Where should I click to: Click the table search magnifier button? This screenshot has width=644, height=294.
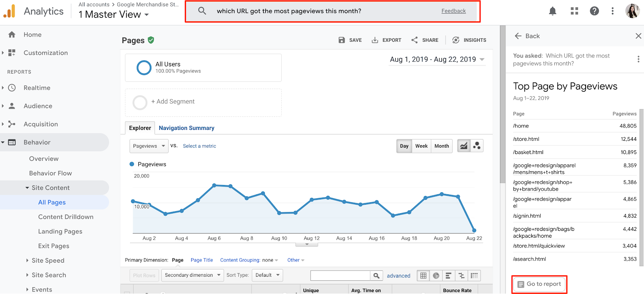coord(376,275)
